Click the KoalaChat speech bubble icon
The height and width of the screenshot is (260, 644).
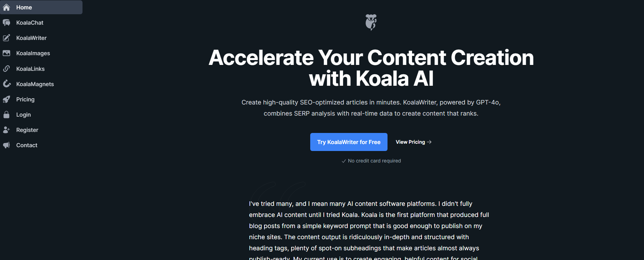click(7, 23)
